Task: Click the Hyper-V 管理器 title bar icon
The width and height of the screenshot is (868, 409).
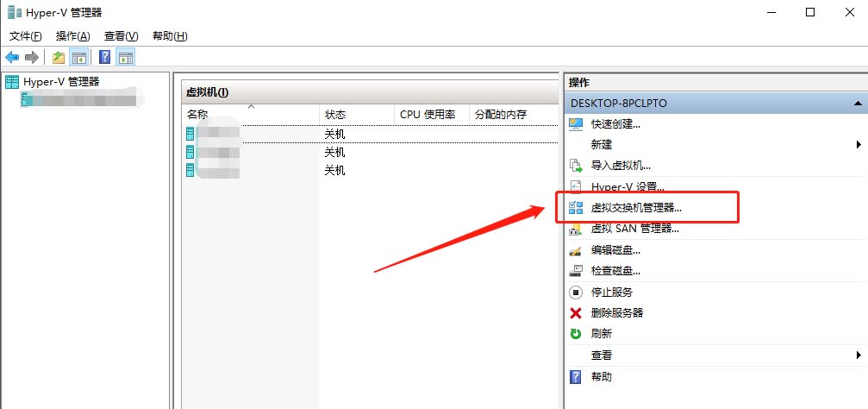Action: [x=15, y=12]
